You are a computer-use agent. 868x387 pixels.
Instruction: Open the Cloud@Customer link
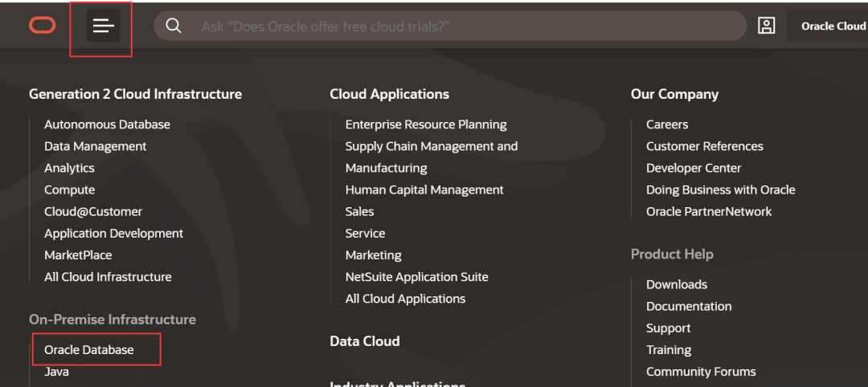pyautogui.click(x=93, y=211)
